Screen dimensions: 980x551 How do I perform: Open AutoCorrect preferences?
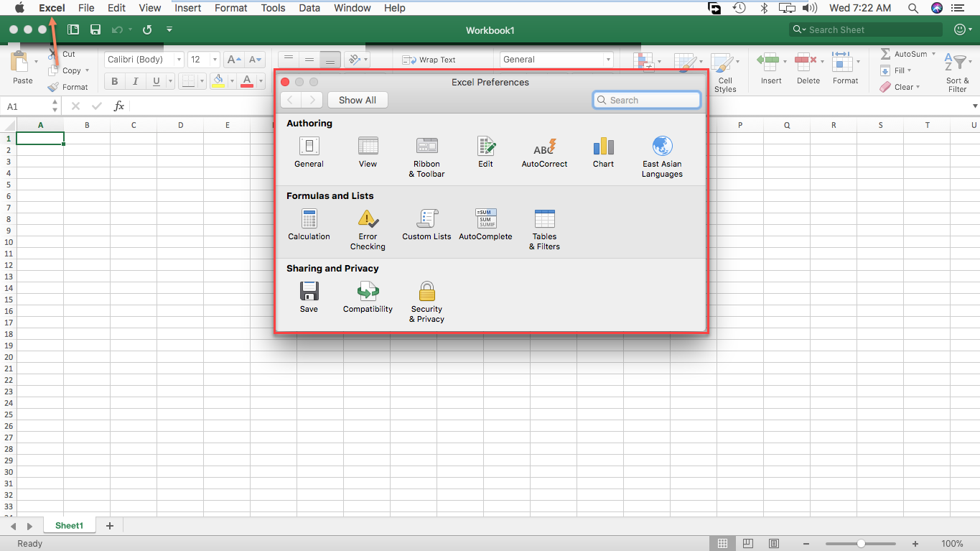pyautogui.click(x=544, y=152)
